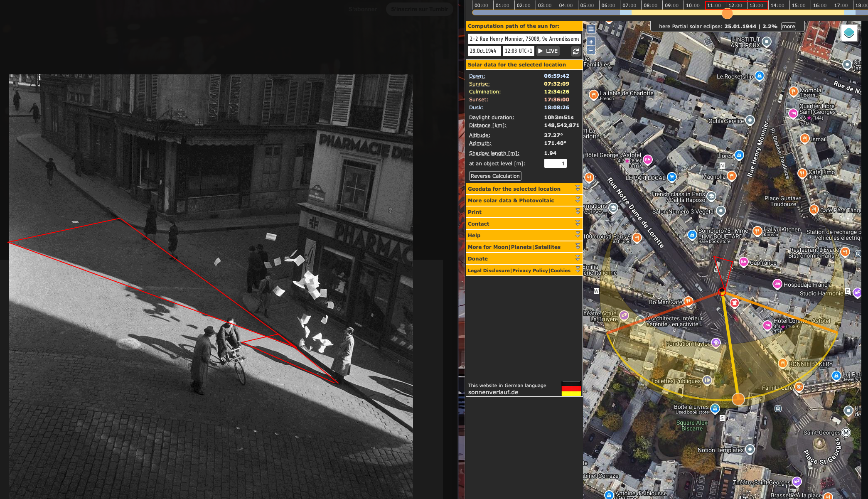This screenshot has width=868, height=499.
Task: Expand More for Moon, Planets, Satellites
Action: point(524,247)
